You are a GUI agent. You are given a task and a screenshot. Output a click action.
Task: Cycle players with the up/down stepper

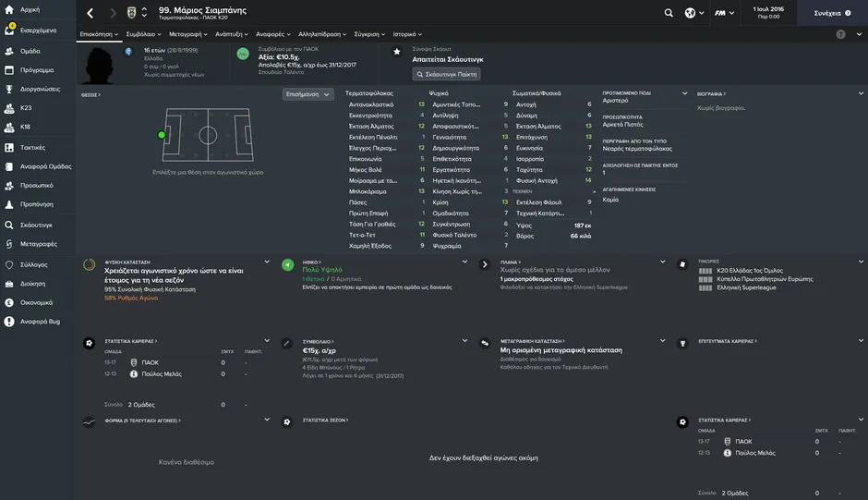pyautogui.click(x=144, y=13)
